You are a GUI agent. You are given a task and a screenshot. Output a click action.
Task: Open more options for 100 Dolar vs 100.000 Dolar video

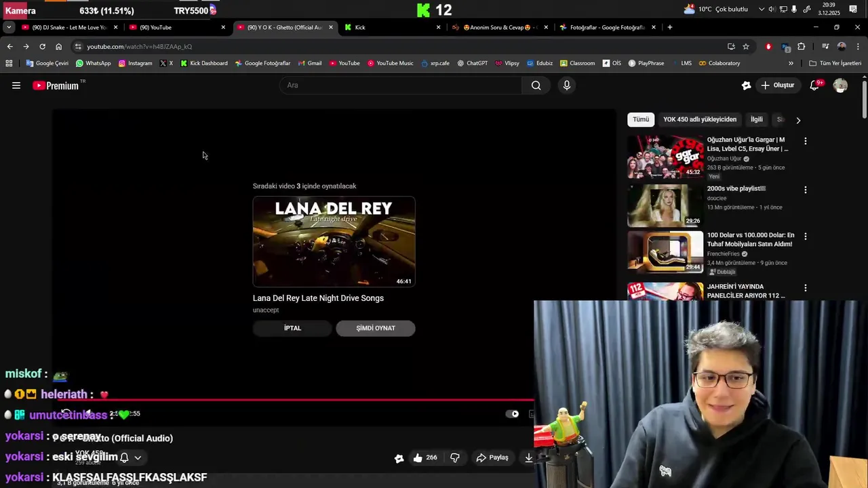pos(806,237)
